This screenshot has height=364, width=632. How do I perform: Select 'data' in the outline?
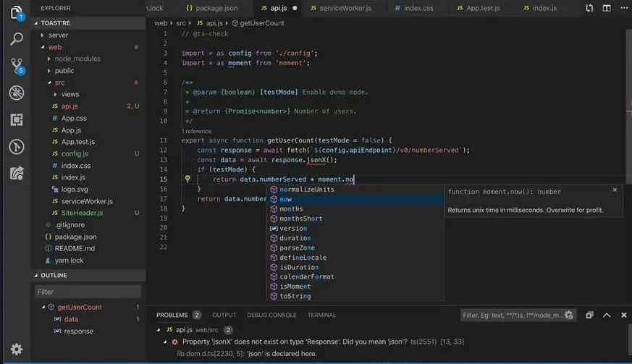coord(71,319)
